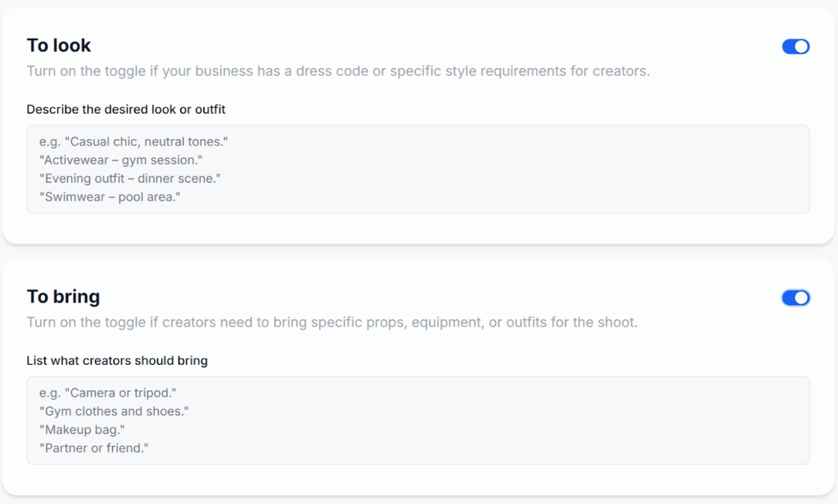This screenshot has width=838, height=504.
Task: Click the "To bring" section heading
Action: point(63,296)
